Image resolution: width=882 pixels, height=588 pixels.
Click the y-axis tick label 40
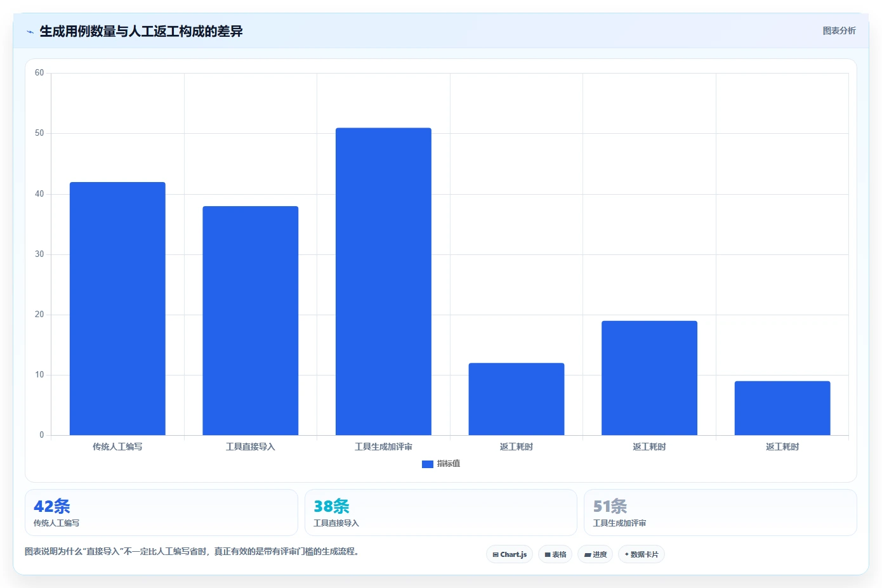point(39,194)
